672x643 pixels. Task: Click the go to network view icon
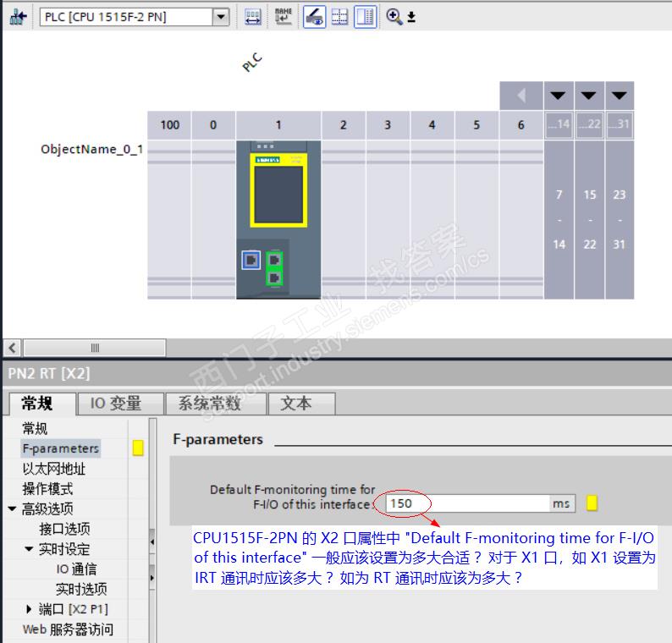(18, 17)
